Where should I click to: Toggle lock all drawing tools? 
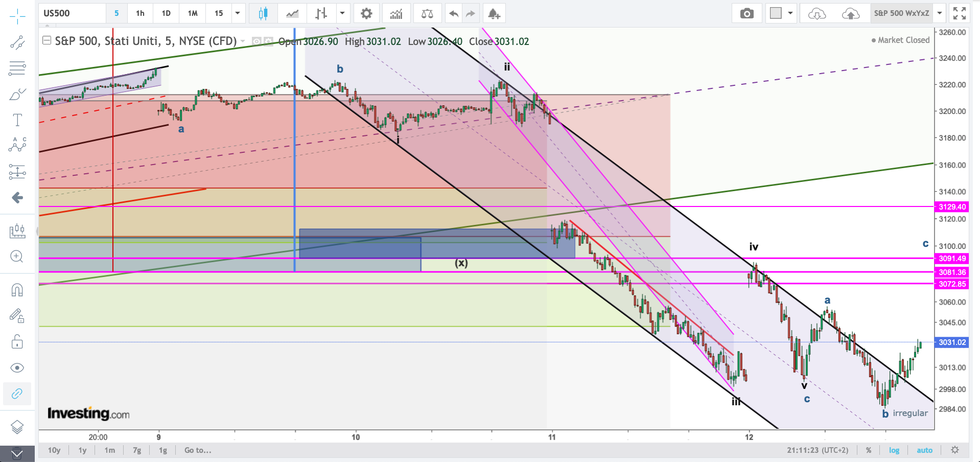[x=17, y=341]
